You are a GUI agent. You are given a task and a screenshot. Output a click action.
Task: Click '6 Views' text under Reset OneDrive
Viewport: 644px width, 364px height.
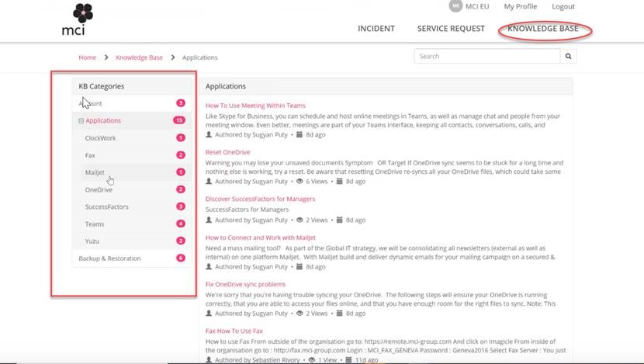(317, 181)
